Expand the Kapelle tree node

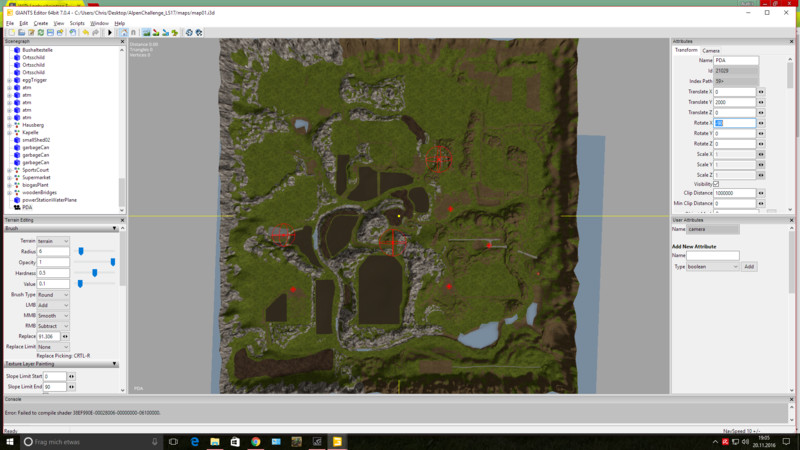coord(10,133)
